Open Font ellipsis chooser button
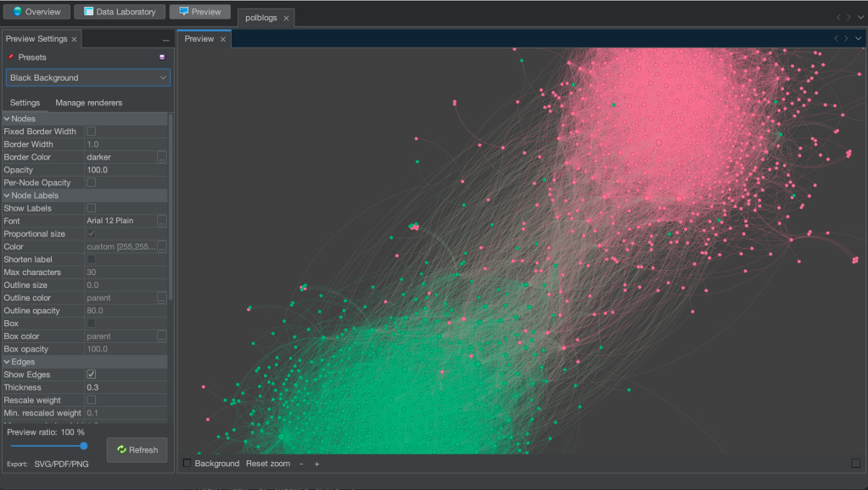Screen dimensions: 868x490 click(x=162, y=221)
